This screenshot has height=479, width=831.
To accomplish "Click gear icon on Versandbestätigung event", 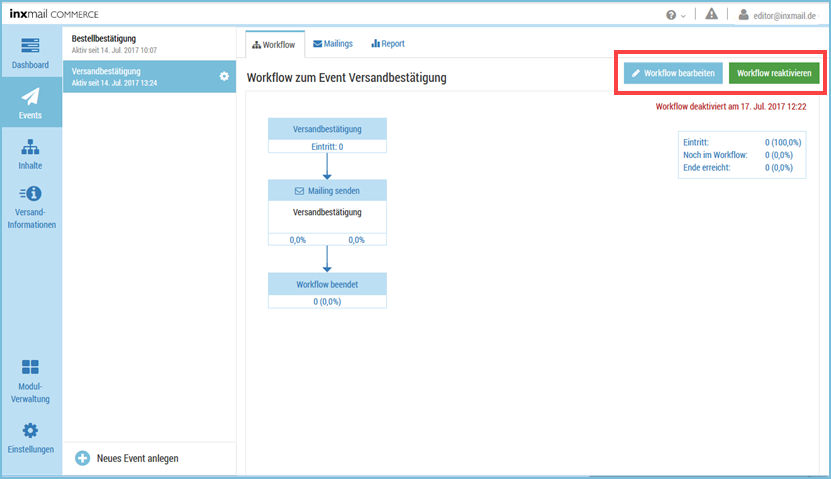I will pyautogui.click(x=224, y=76).
